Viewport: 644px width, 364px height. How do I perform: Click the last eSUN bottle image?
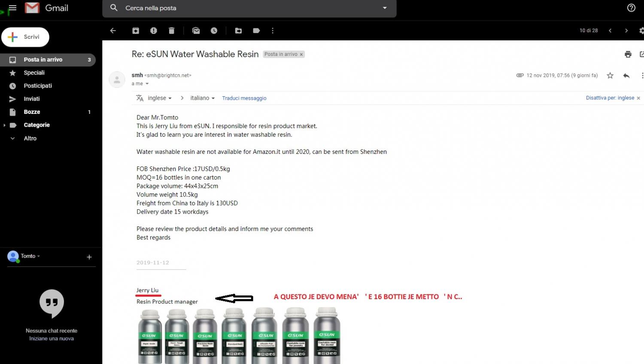pos(327,336)
